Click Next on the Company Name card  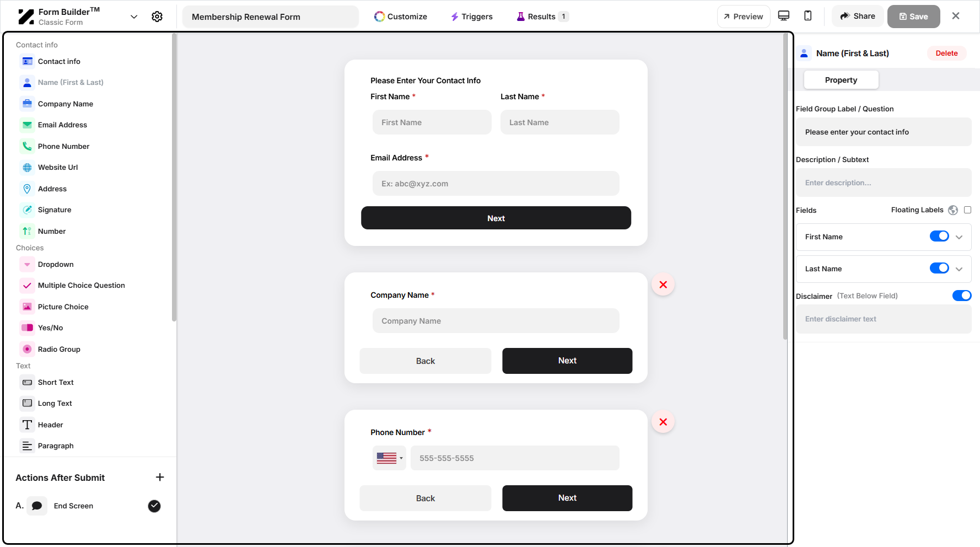coord(567,361)
